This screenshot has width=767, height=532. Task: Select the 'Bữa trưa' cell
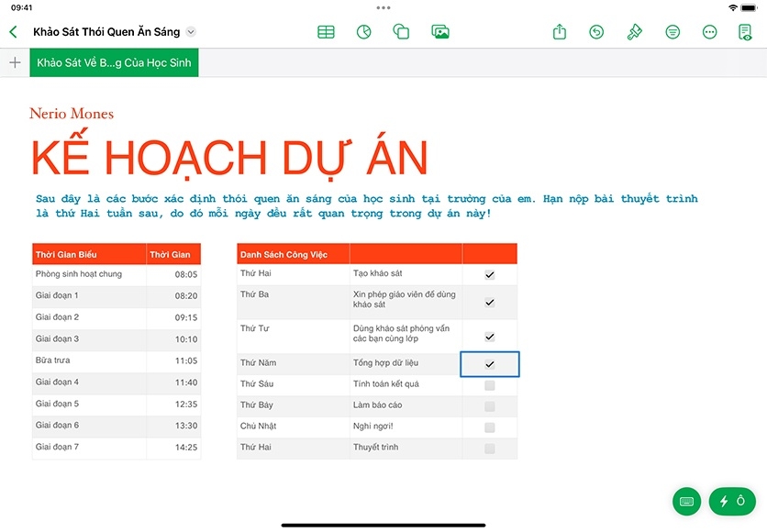88,360
